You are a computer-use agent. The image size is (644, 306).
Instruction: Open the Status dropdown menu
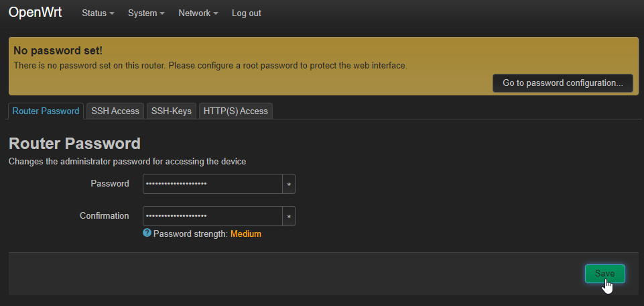click(x=97, y=13)
